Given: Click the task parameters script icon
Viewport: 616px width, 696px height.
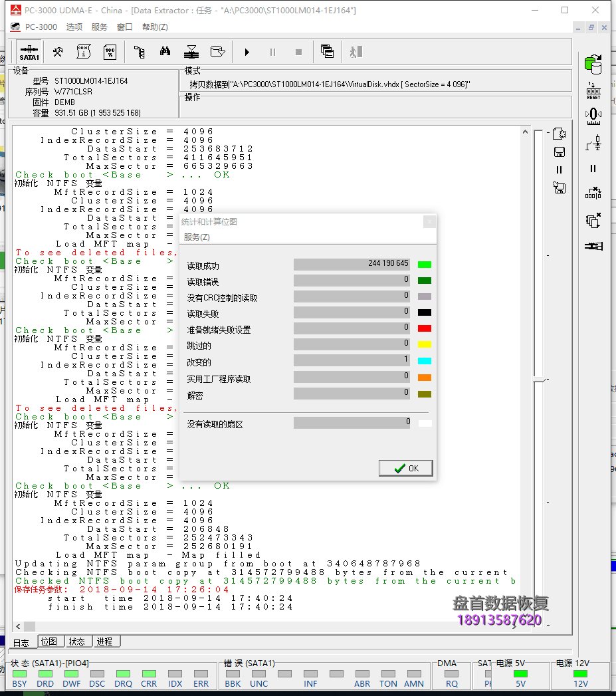Looking at the screenshot, I should [84, 51].
